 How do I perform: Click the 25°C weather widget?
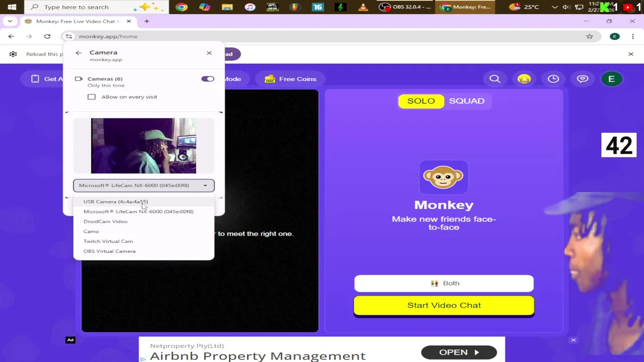point(524,7)
